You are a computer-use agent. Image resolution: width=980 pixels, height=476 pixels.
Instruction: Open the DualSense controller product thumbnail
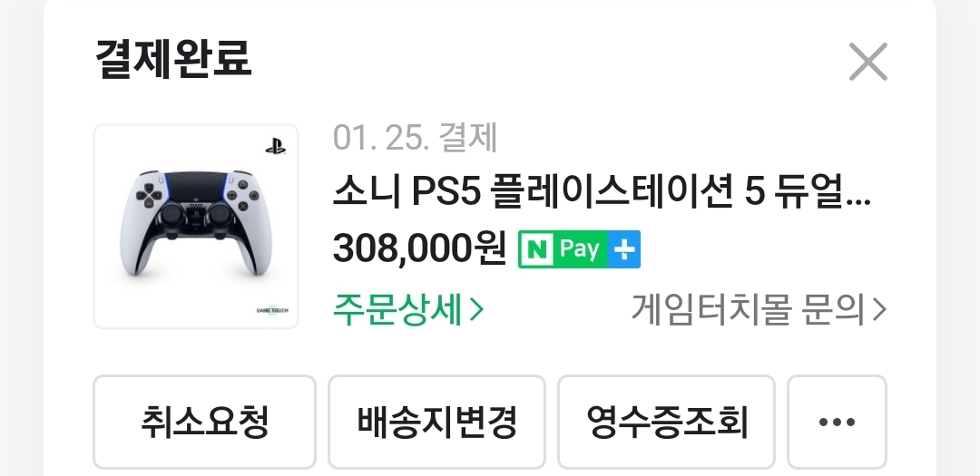(x=196, y=226)
